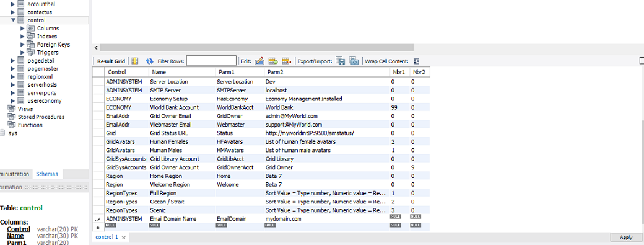Select the 'World Bank Account' cell

[x=182, y=107]
